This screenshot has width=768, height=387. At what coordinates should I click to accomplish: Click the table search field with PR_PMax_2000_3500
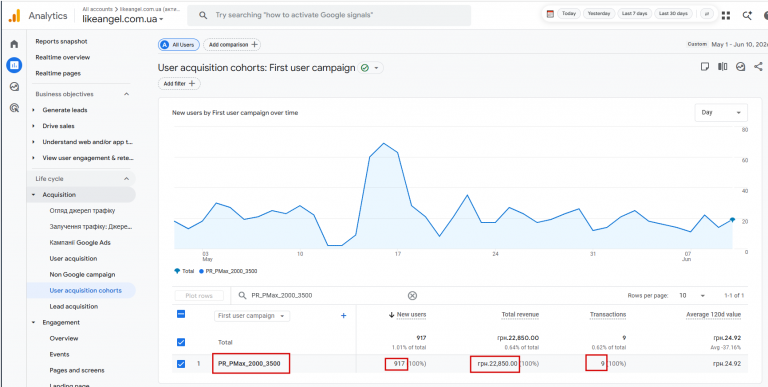pyautogui.click(x=327, y=295)
